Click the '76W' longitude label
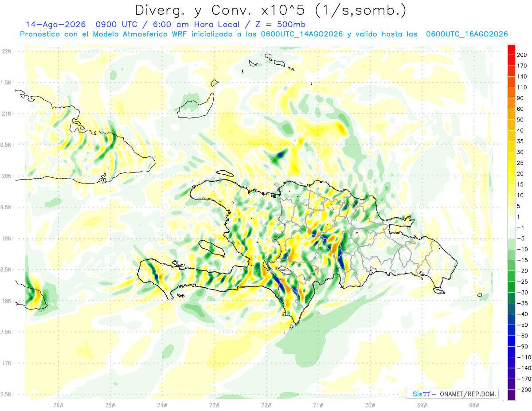Screen dimensions: 532x411 pyautogui.click(x=58, y=405)
